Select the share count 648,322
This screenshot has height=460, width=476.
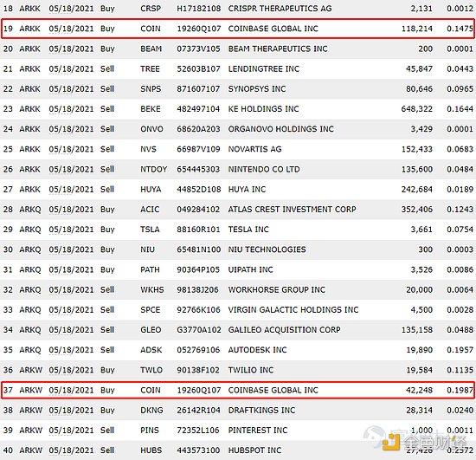pyautogui.click(x=417, y=109)
